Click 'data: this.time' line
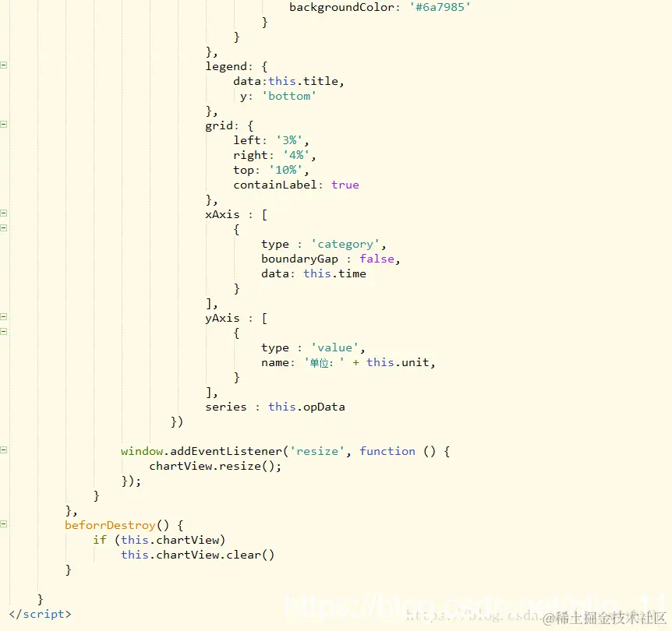 (x=313, y=273)
